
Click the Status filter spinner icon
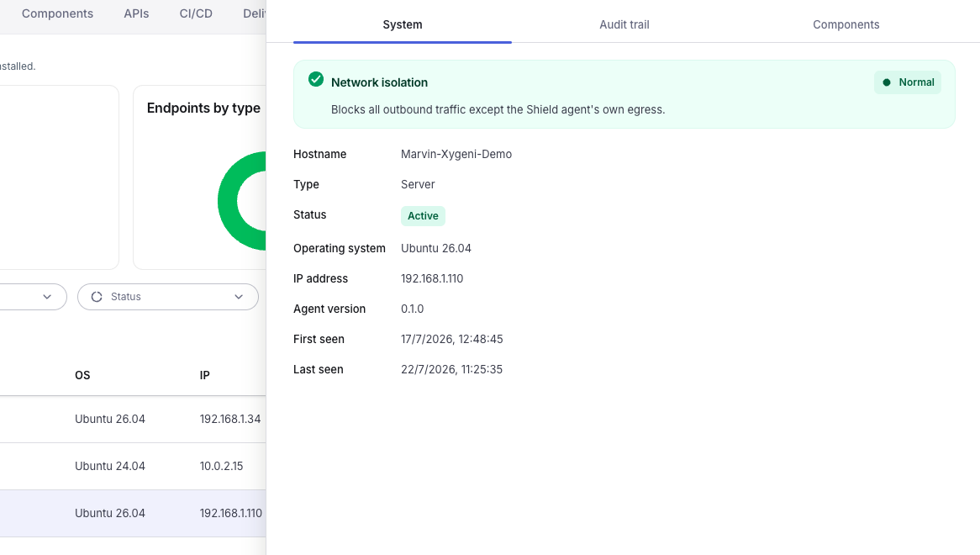click(x=97, y=297)
